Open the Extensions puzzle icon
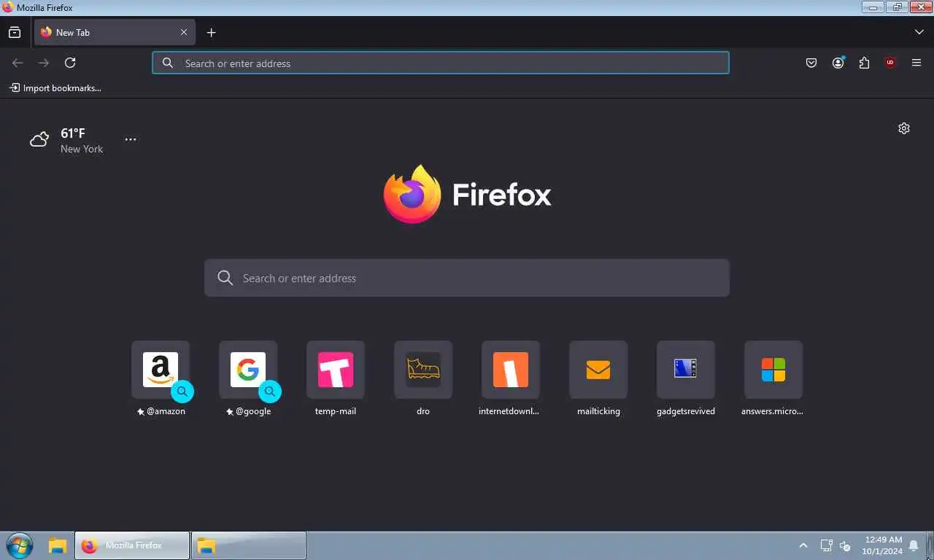 pos(864,63)
